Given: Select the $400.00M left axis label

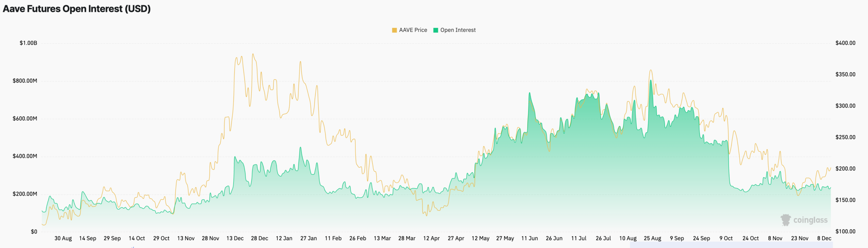Looking at the screenshot, I should [x=25, y=156].
